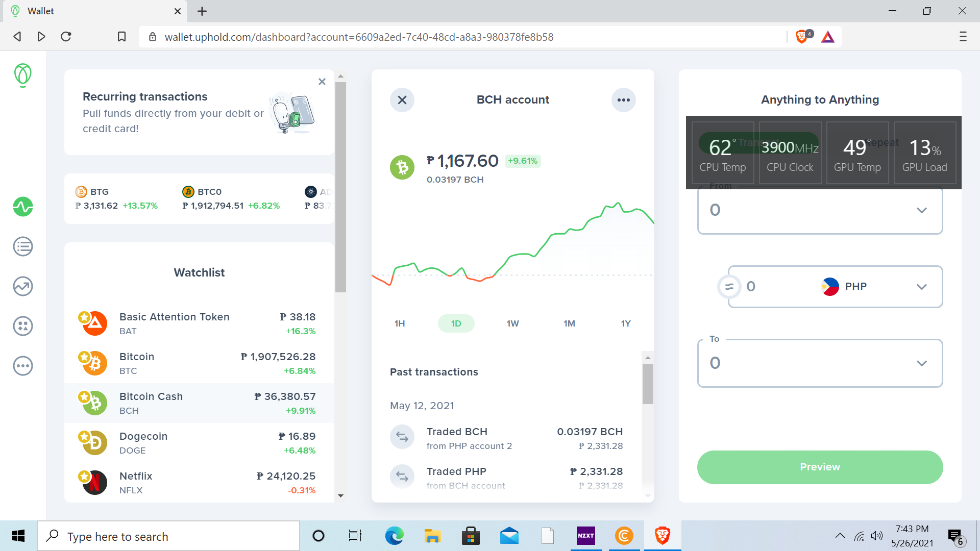
Task: Open the Traded PHP past transaction
Action: point(506,478)
